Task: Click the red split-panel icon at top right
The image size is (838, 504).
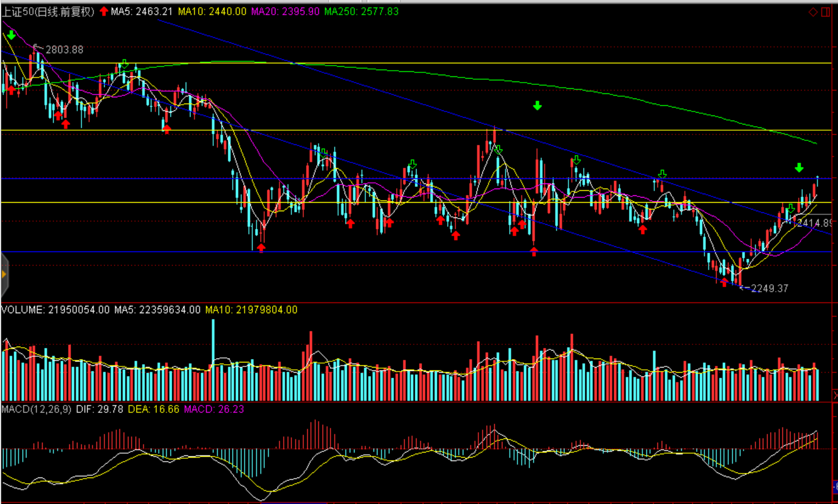Action: tap(826, 12)
